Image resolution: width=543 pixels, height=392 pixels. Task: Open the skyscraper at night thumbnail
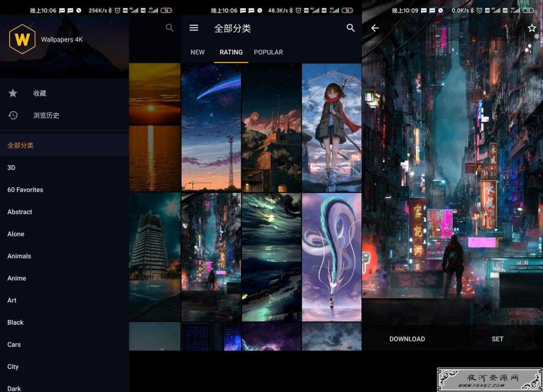155,257
